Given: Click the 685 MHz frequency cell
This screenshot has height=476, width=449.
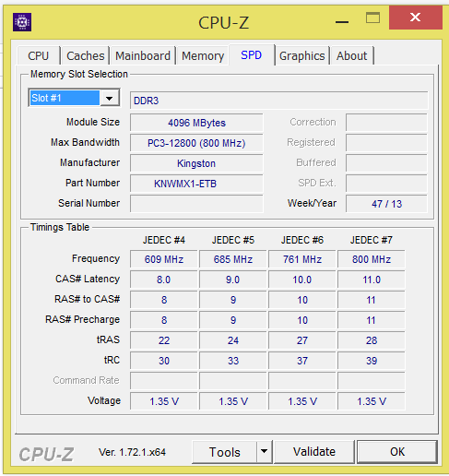Looking at the screenshot, I should pyautogui.click(x=233, y=259).
